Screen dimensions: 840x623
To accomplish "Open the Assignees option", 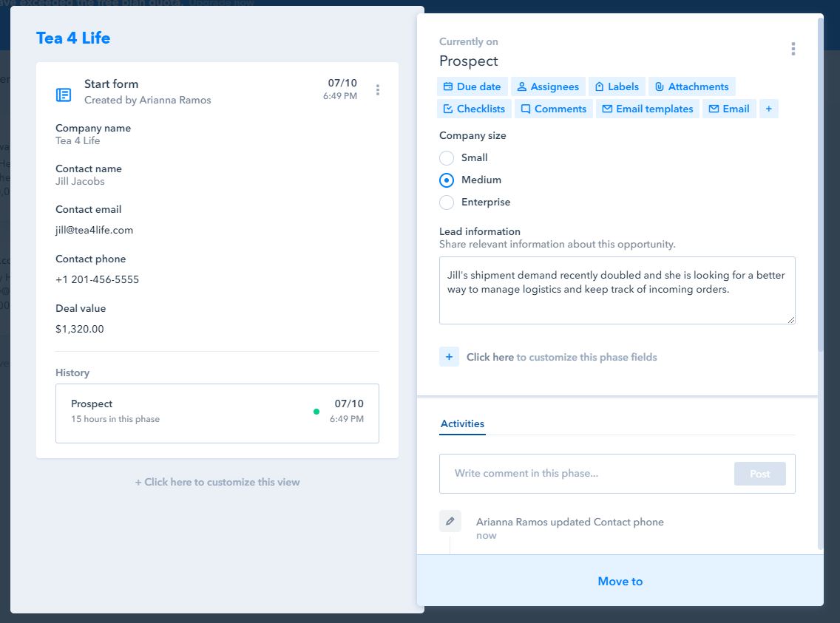I will click(548, 86).
